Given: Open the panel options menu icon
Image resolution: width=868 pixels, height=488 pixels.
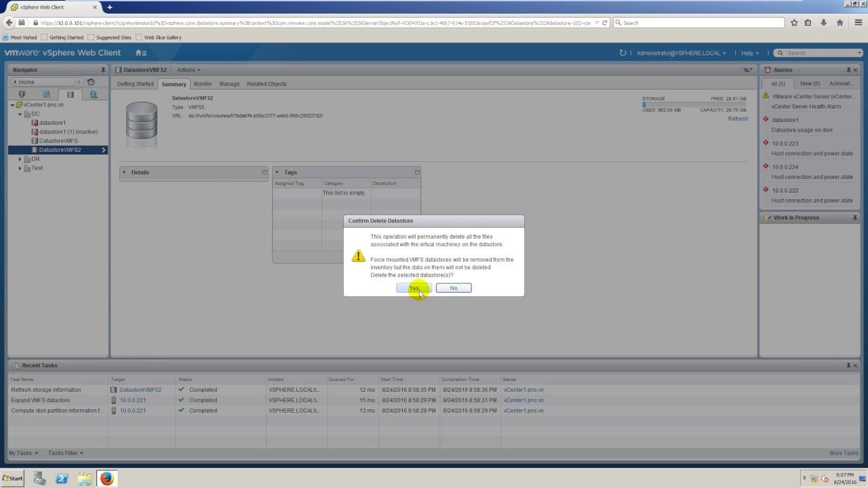Looking at the screenshot, I should 747,70.
